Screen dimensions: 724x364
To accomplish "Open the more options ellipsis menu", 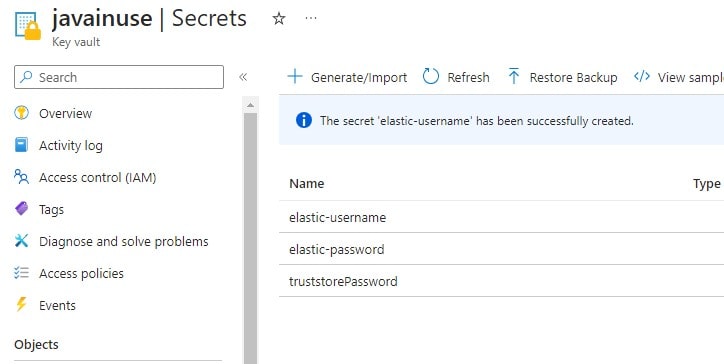I will (311, 18).
